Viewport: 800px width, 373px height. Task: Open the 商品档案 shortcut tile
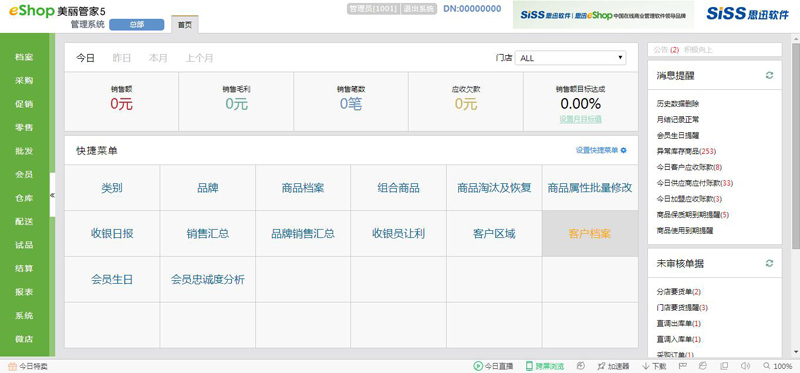[303, 188]
